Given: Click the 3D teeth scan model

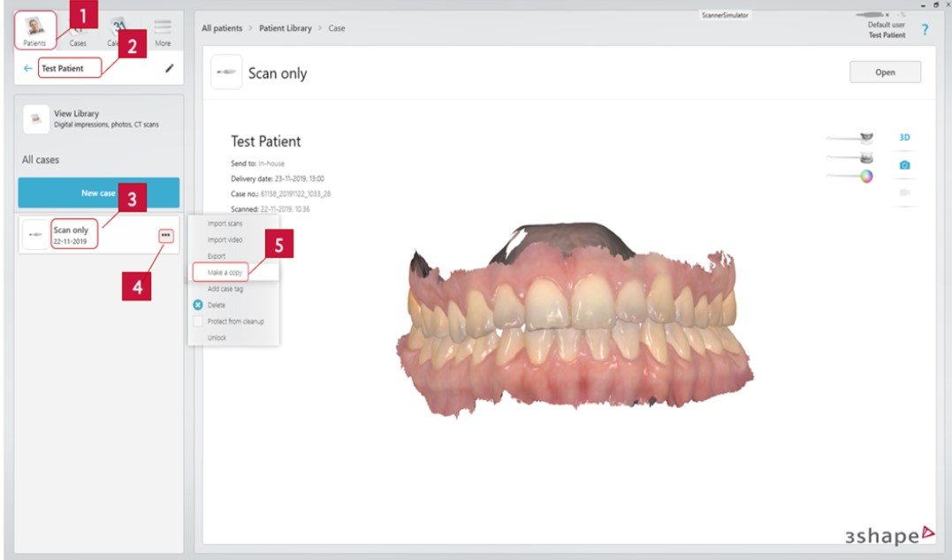Looking at the screenshot, I should click(x=575, y=321).
